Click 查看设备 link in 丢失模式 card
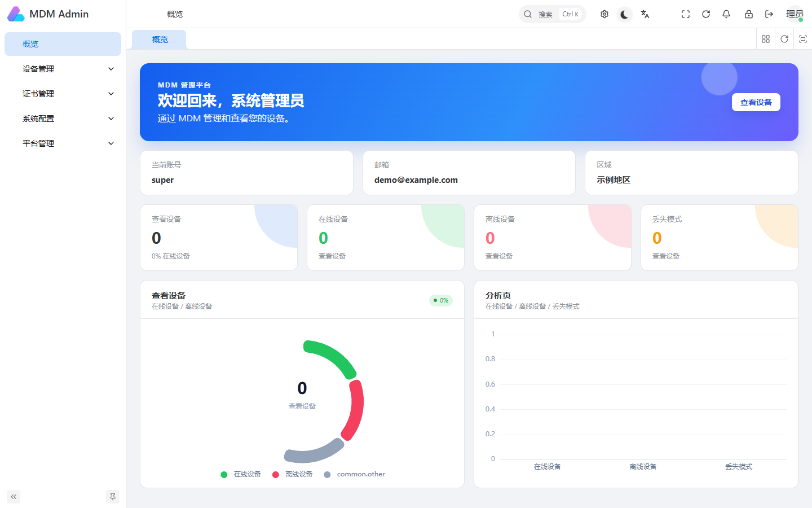This screenshot has width=812, height=508. 666,256
